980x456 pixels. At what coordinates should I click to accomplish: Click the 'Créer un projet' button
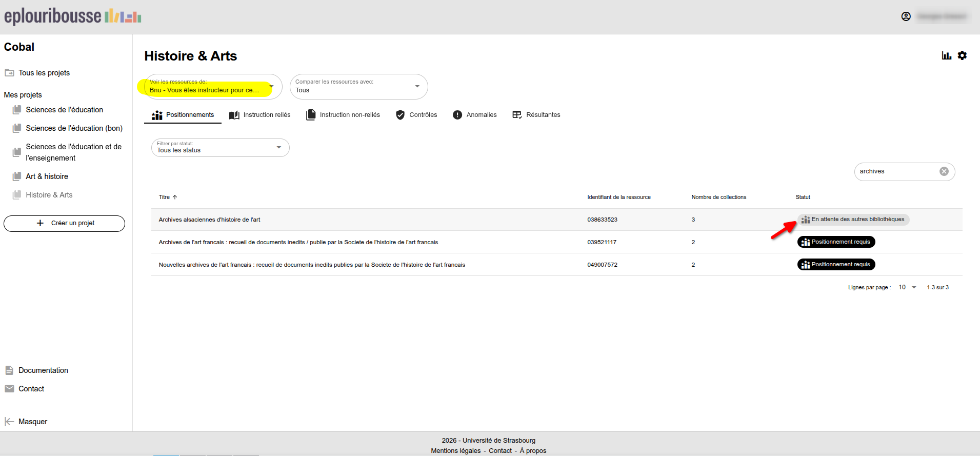(x=64, y=223)
